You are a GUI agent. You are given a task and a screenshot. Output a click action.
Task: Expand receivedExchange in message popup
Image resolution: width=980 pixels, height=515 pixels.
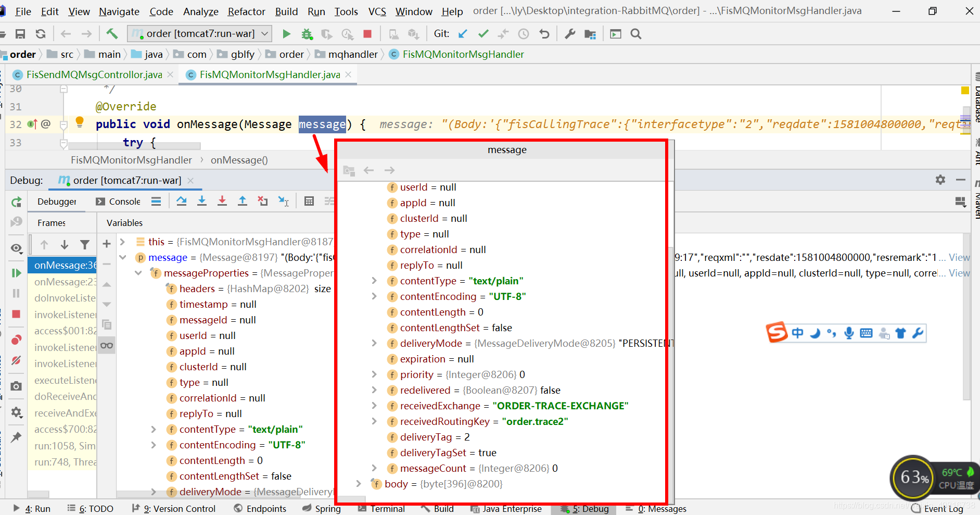click(x=374, y=406)
